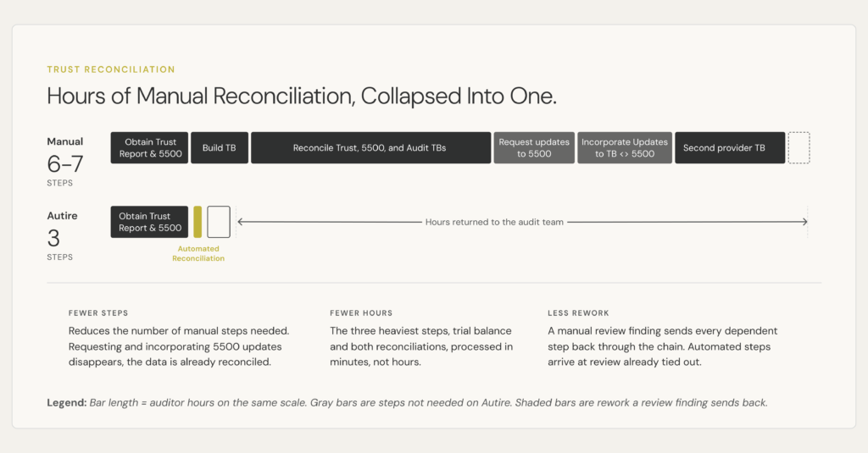This screenshot has height=453, width=868.
Task: Click the Build TB bar
Action: [220, 147]
